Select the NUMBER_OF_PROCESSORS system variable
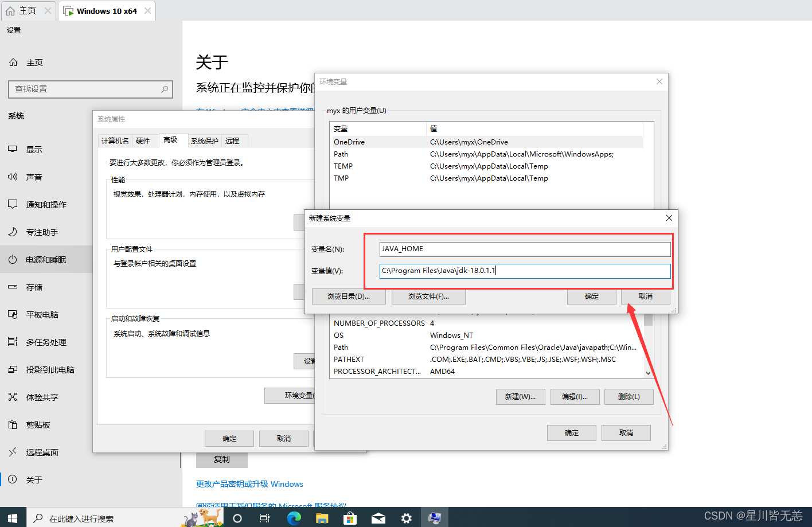Screen dimensions: 812x527 coord(487,323)
